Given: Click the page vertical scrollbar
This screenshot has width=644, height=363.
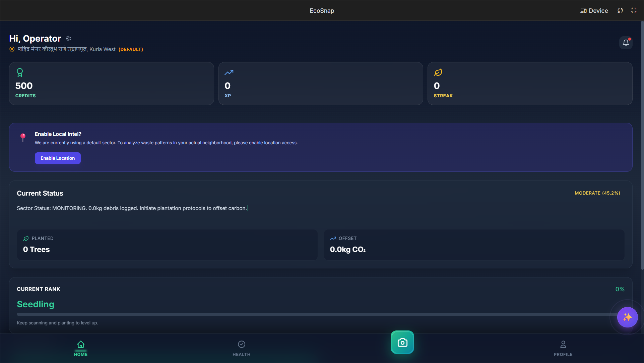Looking at the screenshot, I should tap(642, 144).
